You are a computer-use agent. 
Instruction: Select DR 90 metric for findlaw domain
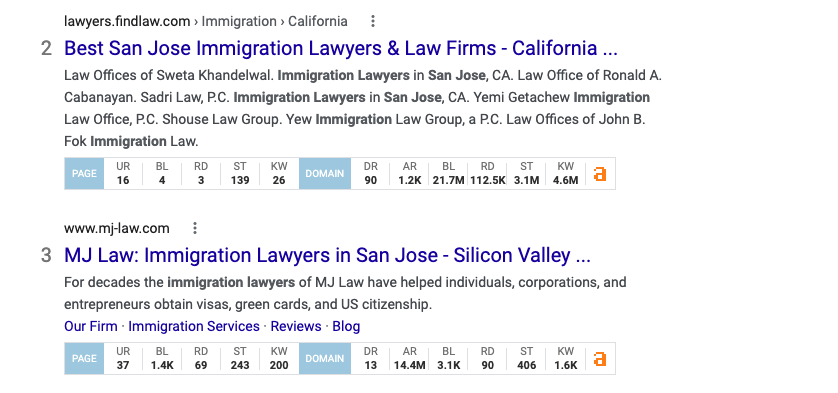click(370, 174)
